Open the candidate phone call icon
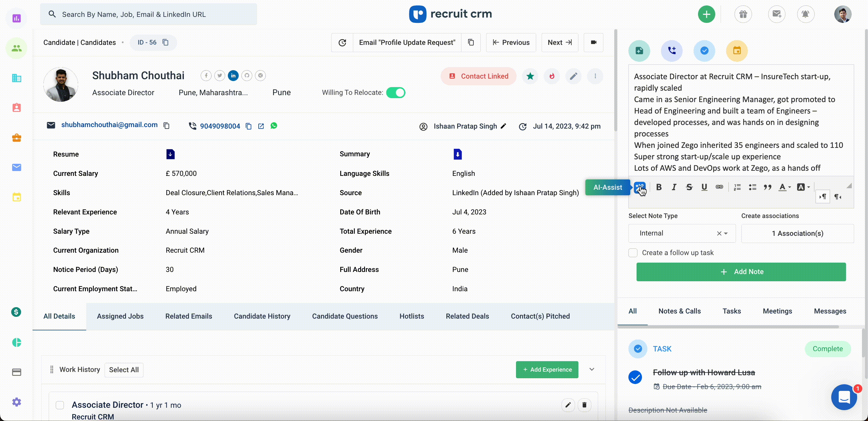 671,50
